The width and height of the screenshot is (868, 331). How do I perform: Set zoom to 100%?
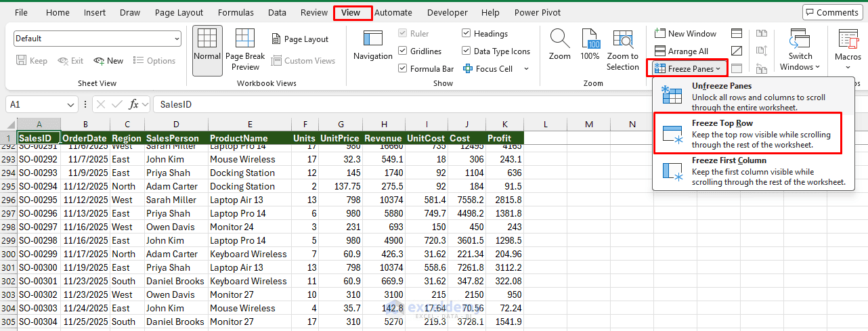click(590, 45)
